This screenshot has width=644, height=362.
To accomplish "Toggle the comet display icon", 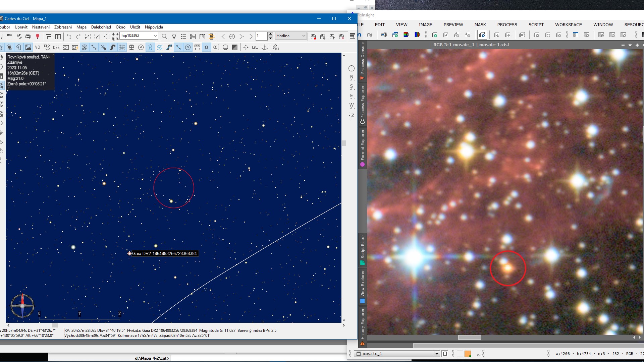I will click(x=103, y=47).
